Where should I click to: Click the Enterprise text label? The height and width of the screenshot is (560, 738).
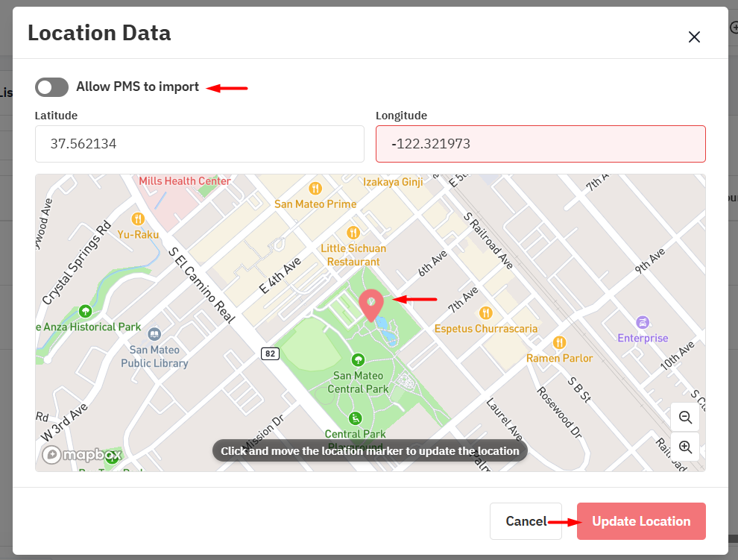pyautogui.click(x=643, y=339)
